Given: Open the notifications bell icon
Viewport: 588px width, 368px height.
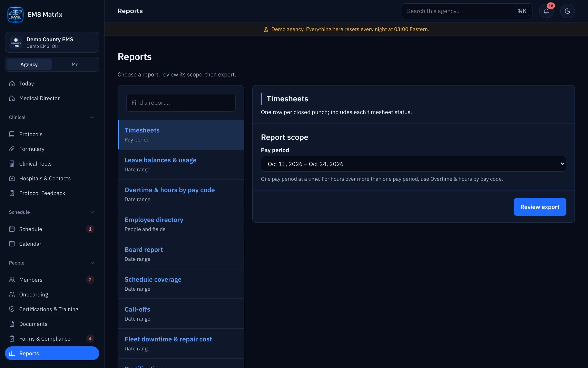Looking at the screenshot, I should coord(546,11).
